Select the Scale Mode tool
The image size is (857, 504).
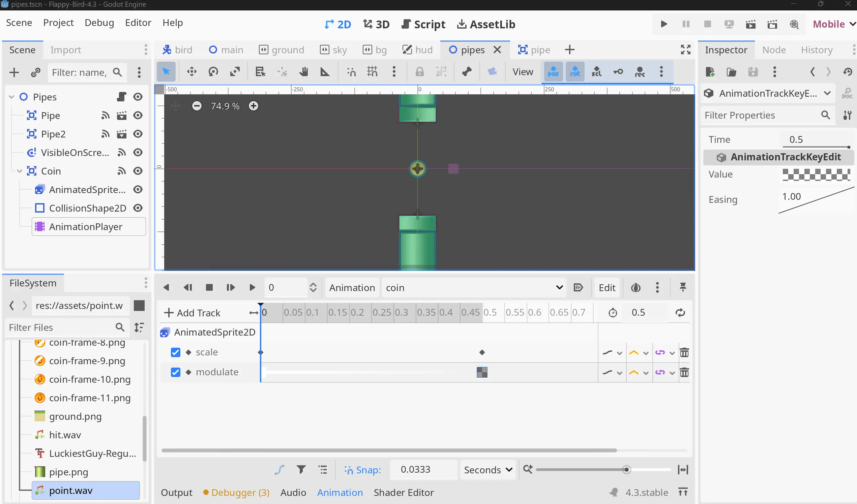click(x=235, y=72)
